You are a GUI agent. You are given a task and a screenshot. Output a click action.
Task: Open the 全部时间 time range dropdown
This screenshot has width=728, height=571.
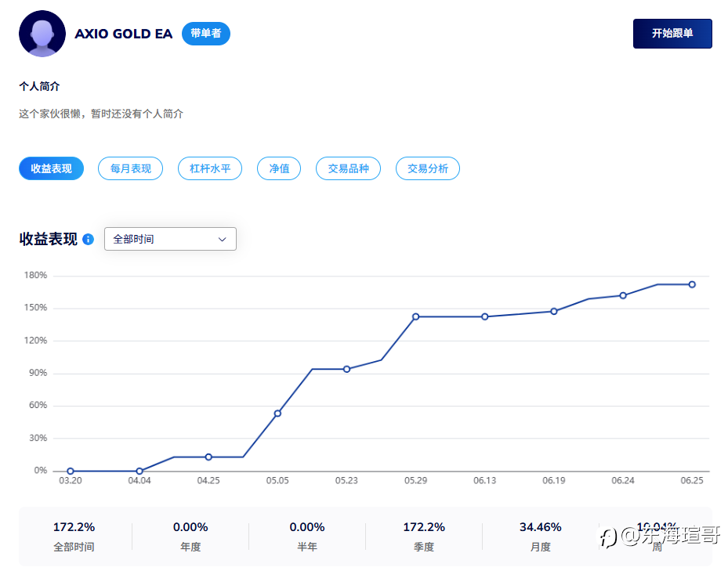(x=170, y=239)
